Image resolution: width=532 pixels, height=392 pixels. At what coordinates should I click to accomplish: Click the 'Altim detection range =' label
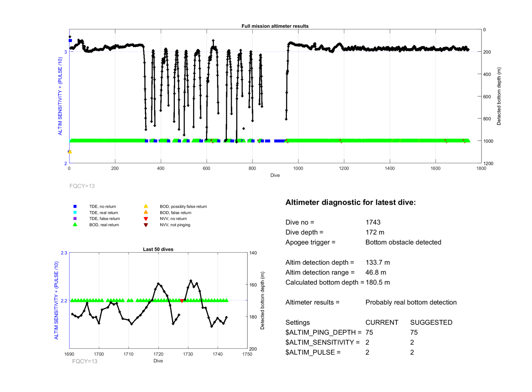320,272
